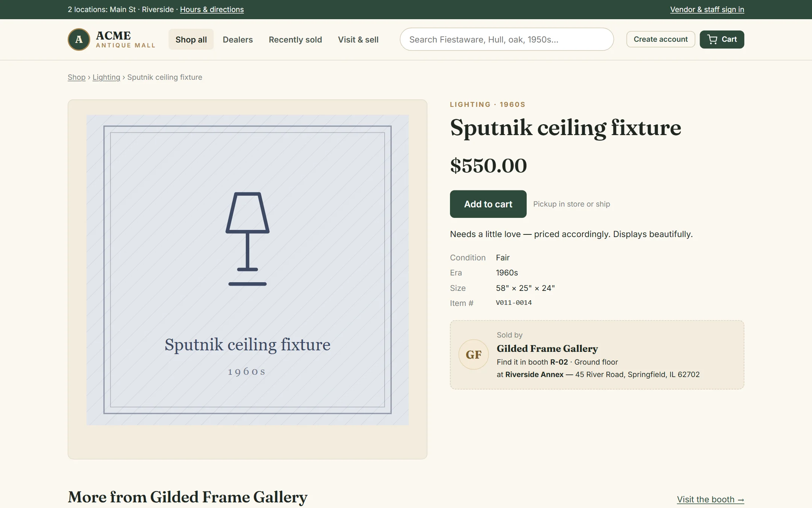Open Vendor & staff sign in link
This screenshot has width=812, height=508.
707,9
